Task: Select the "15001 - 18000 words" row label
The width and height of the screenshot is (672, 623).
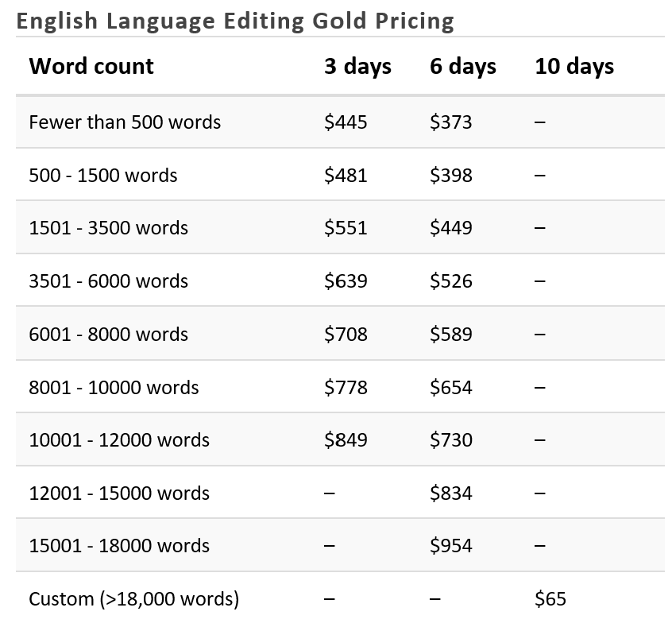Action: [x=119, y=546]
